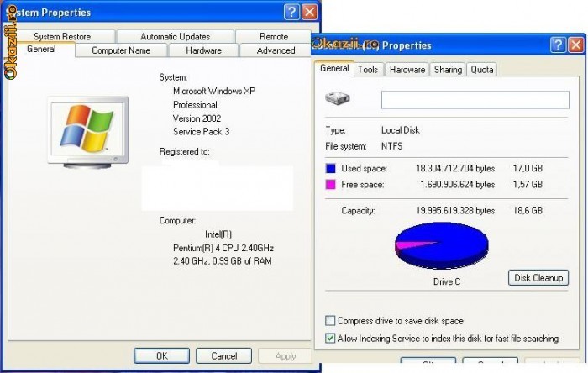Switch to the Automatic Updates tab
This screenshot has height=373, width=588.
coord(175,36)
